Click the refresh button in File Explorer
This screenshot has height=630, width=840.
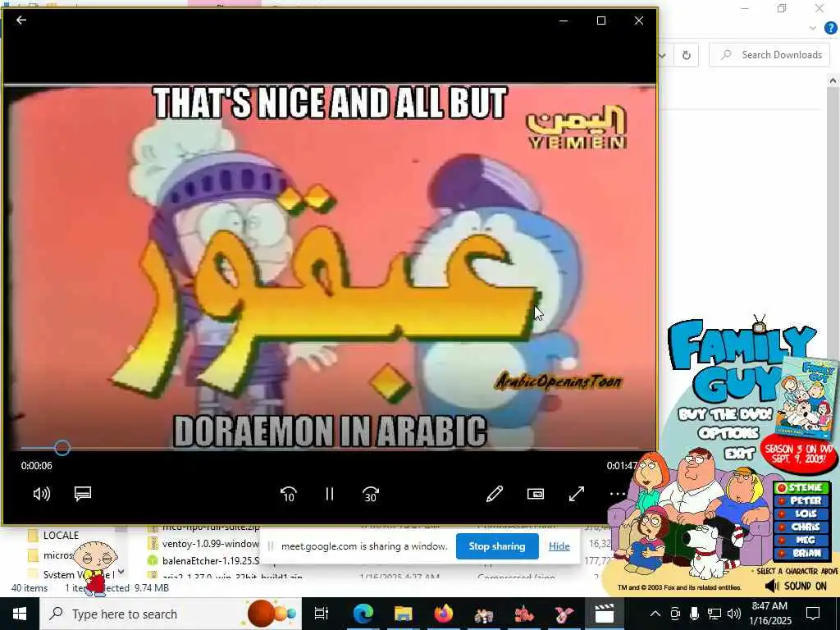coord(687,55)
